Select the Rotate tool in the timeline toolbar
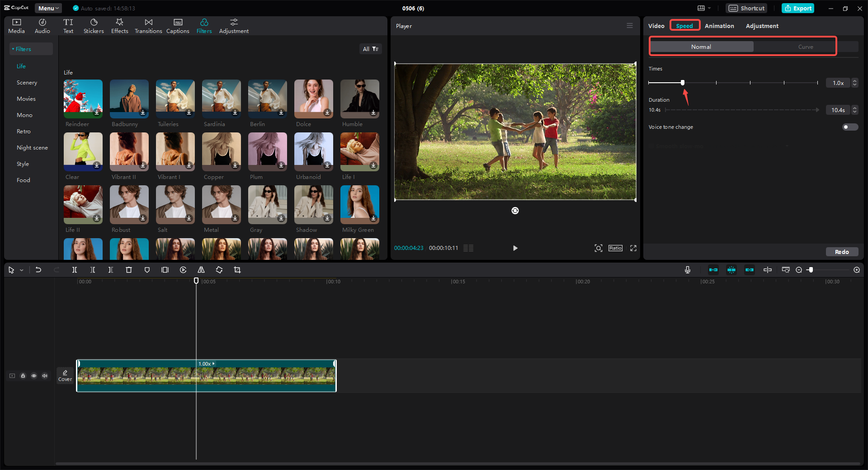The width and height of the screenshot is (868, 470). point(219,270)
